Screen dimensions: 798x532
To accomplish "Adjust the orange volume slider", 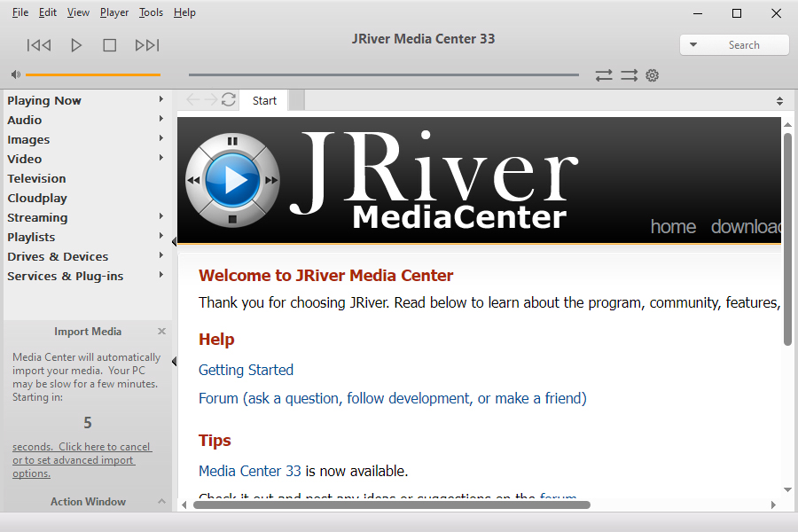I will click(x=93, y=74).
